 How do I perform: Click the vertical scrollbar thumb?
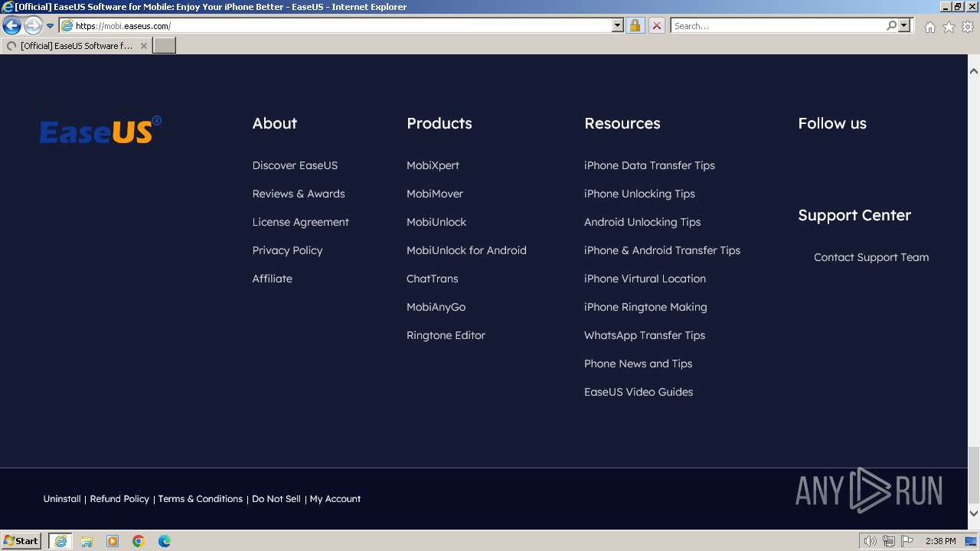(x=974, y=475)
